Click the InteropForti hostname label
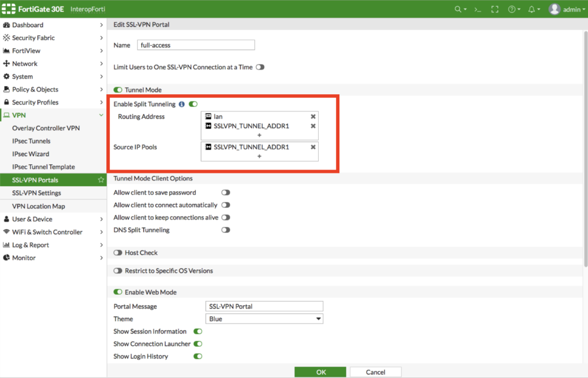The width and height of the screenshot is (588, 378). pos(88,9)
